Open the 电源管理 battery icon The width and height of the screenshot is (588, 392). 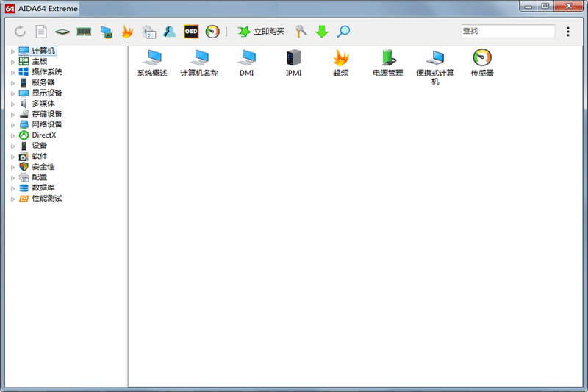387,58
